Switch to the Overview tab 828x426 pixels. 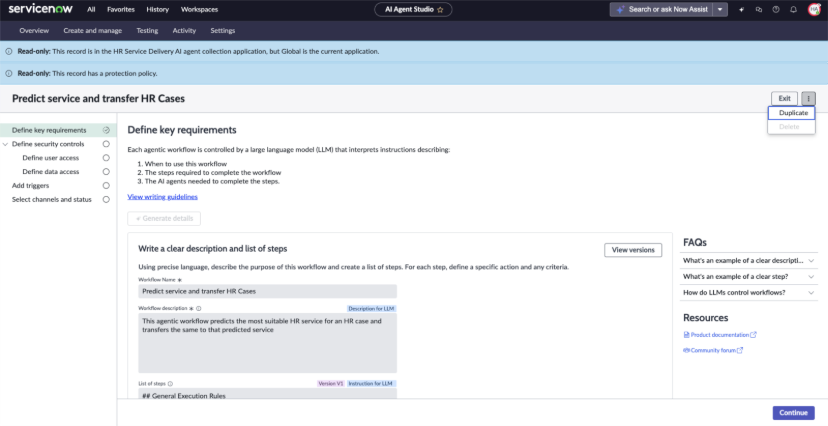pos(34,31)
